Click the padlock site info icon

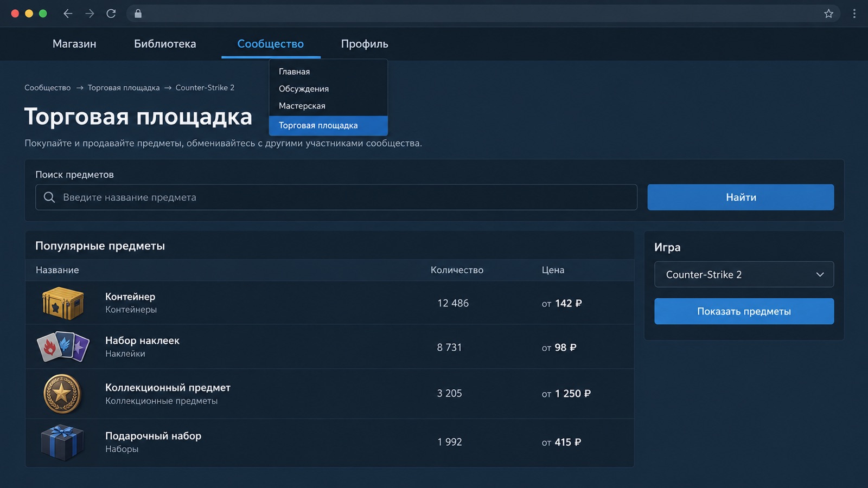click(138, 14)
